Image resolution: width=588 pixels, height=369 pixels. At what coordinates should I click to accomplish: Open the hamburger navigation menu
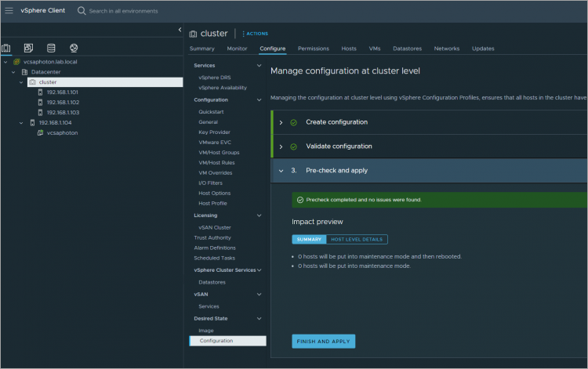(9, 10)
